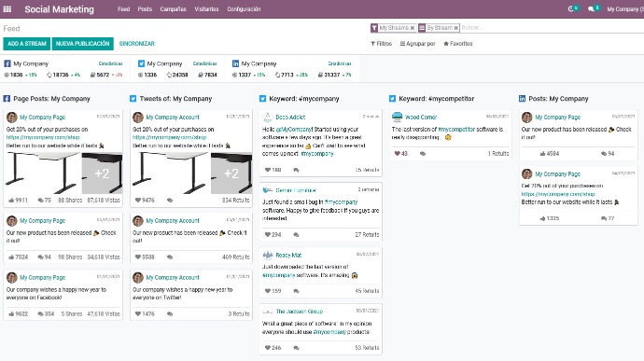Open the Configuración menu
This screenshot has width=644, height=361.
[x=244, y=9]
